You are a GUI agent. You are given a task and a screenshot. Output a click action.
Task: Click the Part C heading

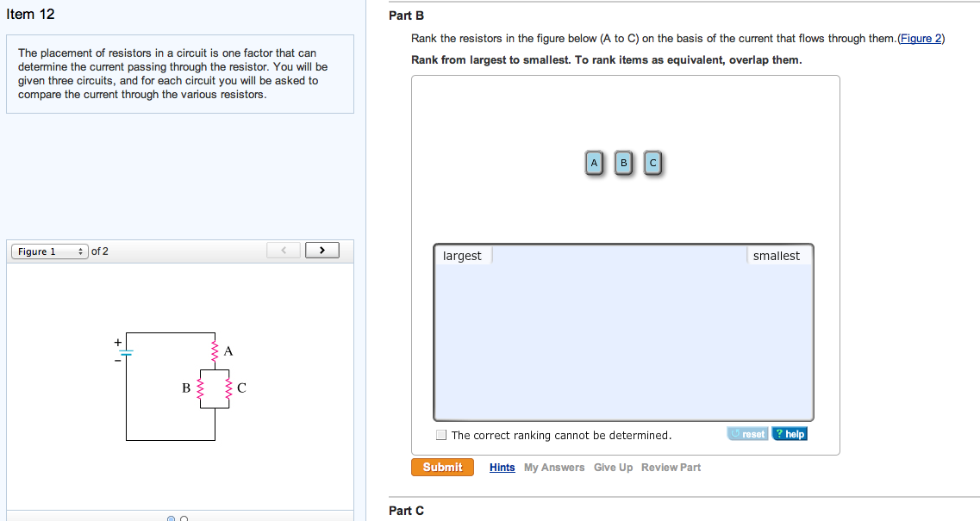tap(406, 511)
